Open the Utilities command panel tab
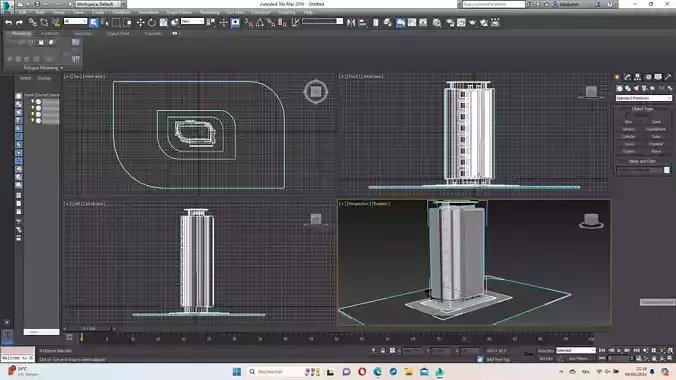The image size is (676, 380). (x=668, y=77)
